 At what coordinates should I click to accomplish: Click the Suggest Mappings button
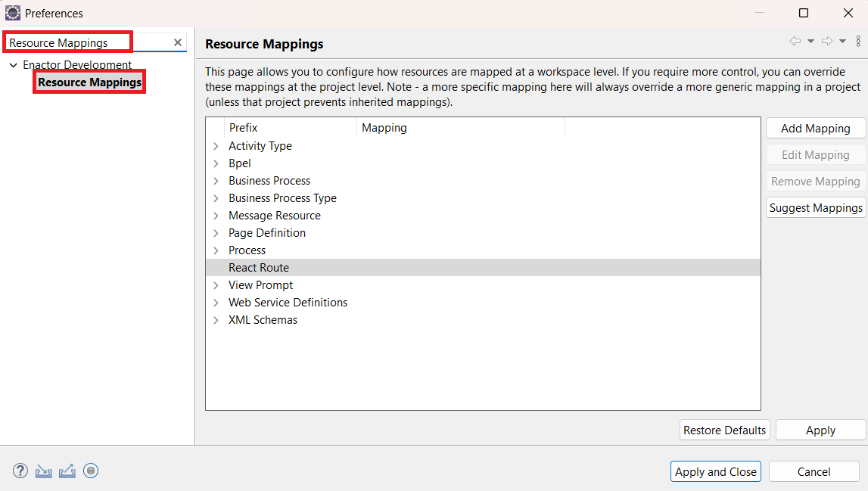pos(816,208)
